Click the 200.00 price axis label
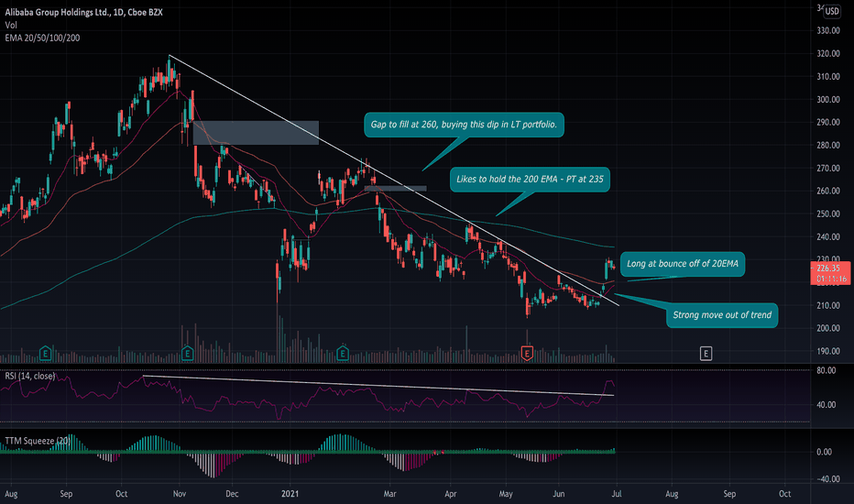This screenshot has height=504, width=854. point(827,329)
